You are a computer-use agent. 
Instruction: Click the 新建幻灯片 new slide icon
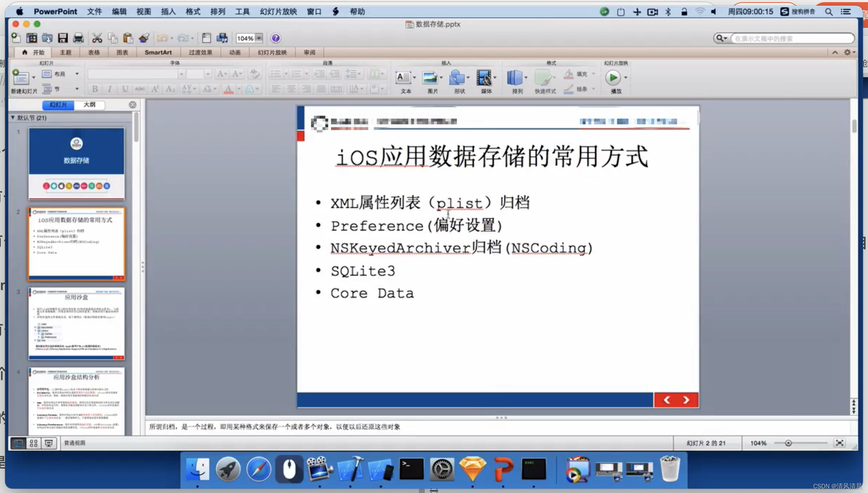coord(21,78)
